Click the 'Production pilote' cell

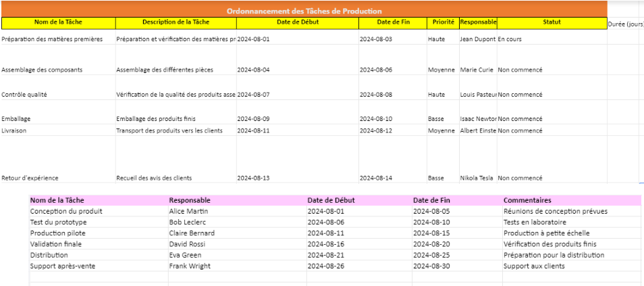click(99, 233)
